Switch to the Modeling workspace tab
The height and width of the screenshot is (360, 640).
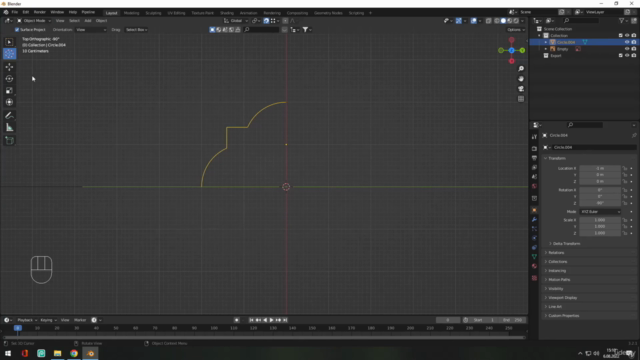(131, 13)
